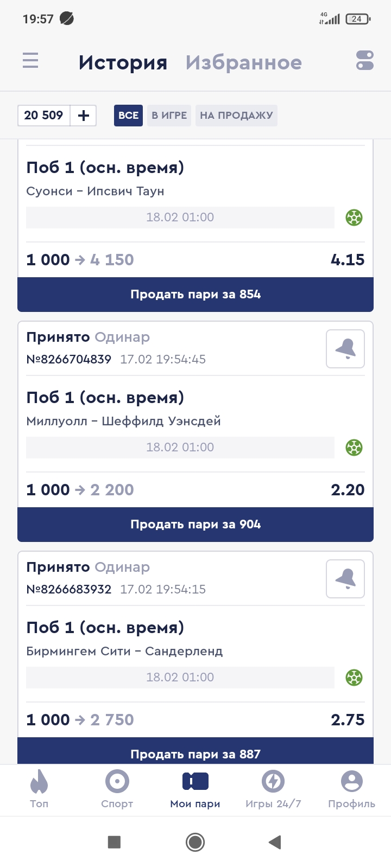The width and height of the screenshot is (391, 868).
Task: Select the История tab
Action: click(x=123, y=62)
